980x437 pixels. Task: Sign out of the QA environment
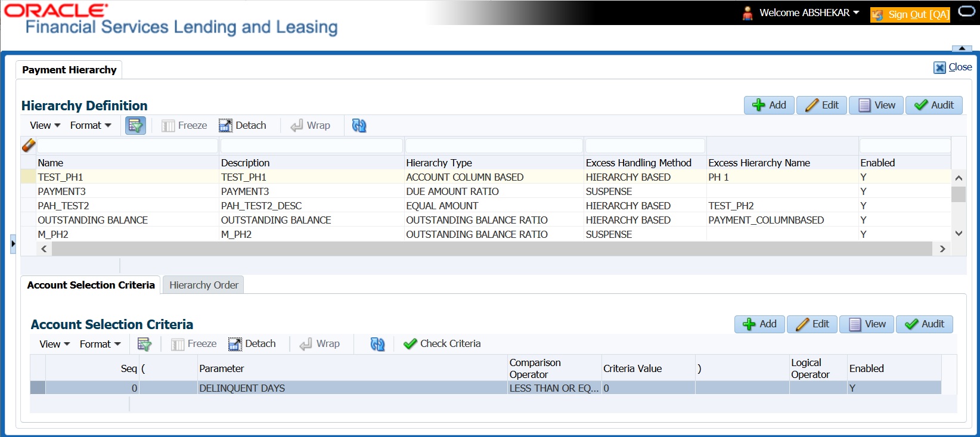pyautogui.click(x=910, y=14)
